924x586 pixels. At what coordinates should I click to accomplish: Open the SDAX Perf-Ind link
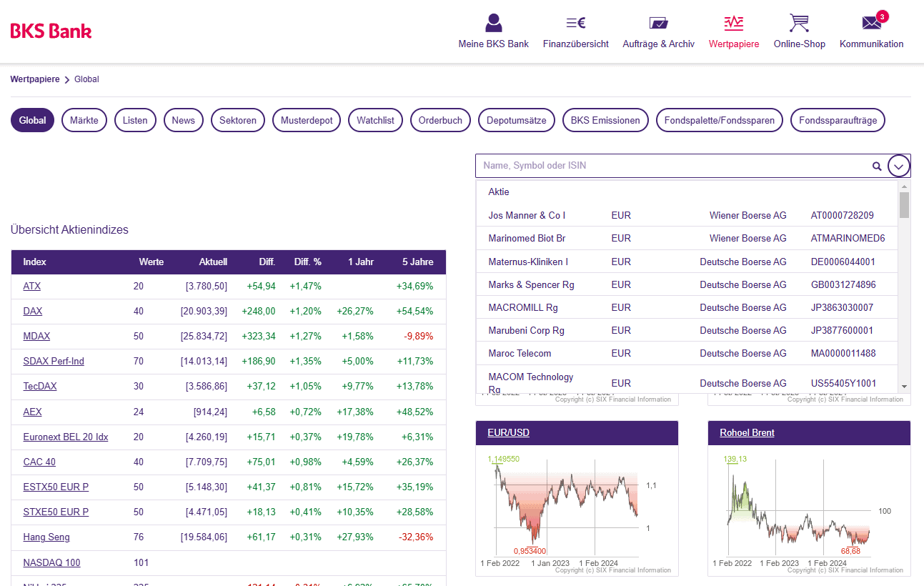point(54,361)
